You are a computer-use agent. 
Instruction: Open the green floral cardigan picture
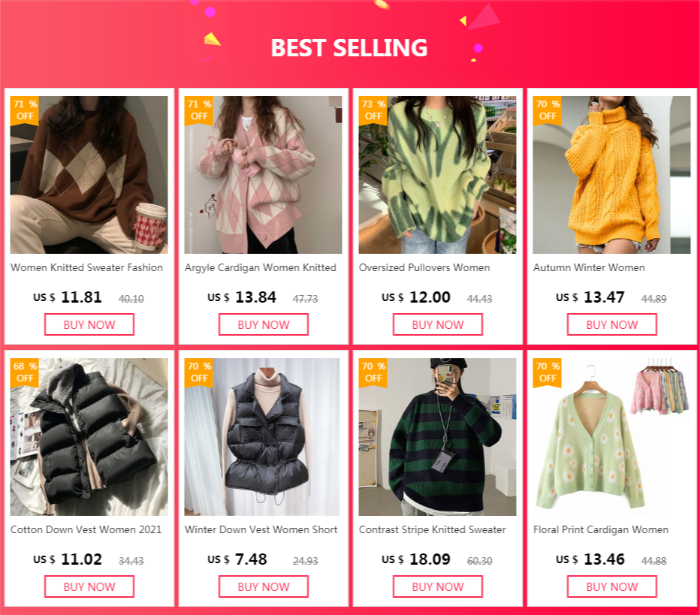click(611, 437)
